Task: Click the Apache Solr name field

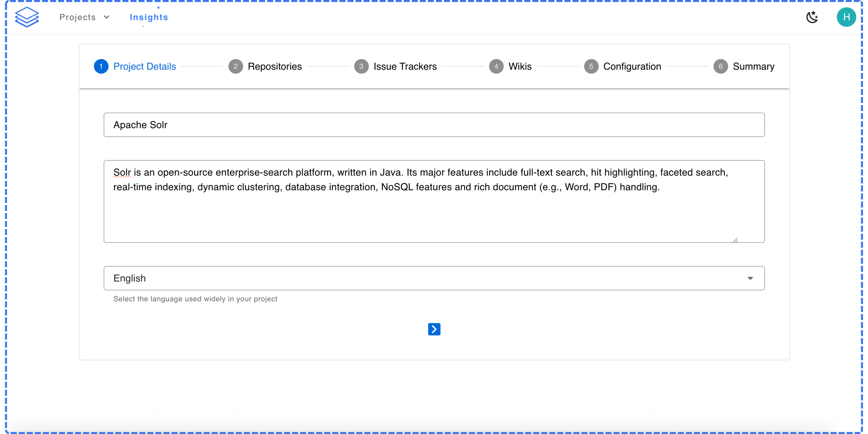Action: tap(434, 125)
